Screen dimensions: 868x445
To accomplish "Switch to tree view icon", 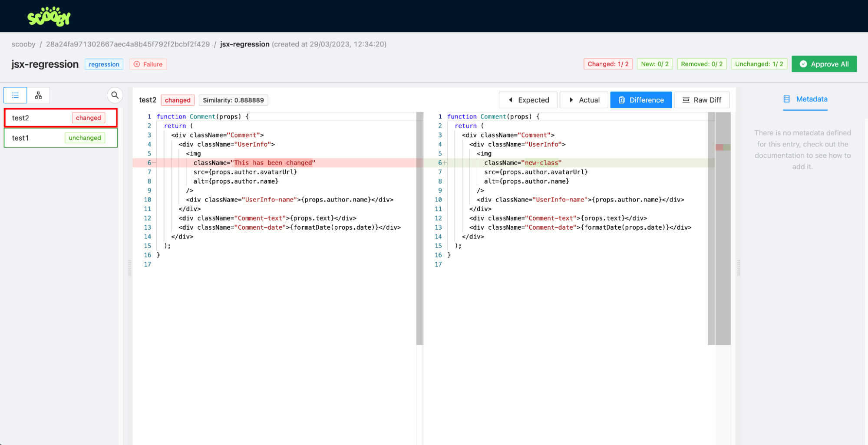I will (38, 95).
